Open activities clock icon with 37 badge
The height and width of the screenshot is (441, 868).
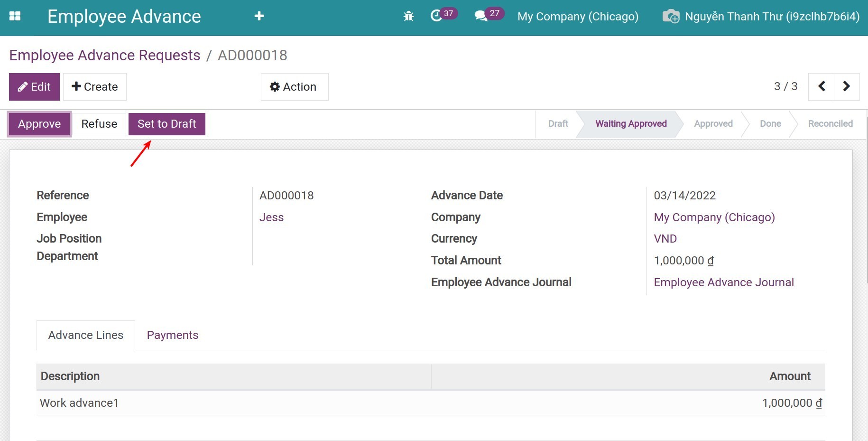pos(436,16)
